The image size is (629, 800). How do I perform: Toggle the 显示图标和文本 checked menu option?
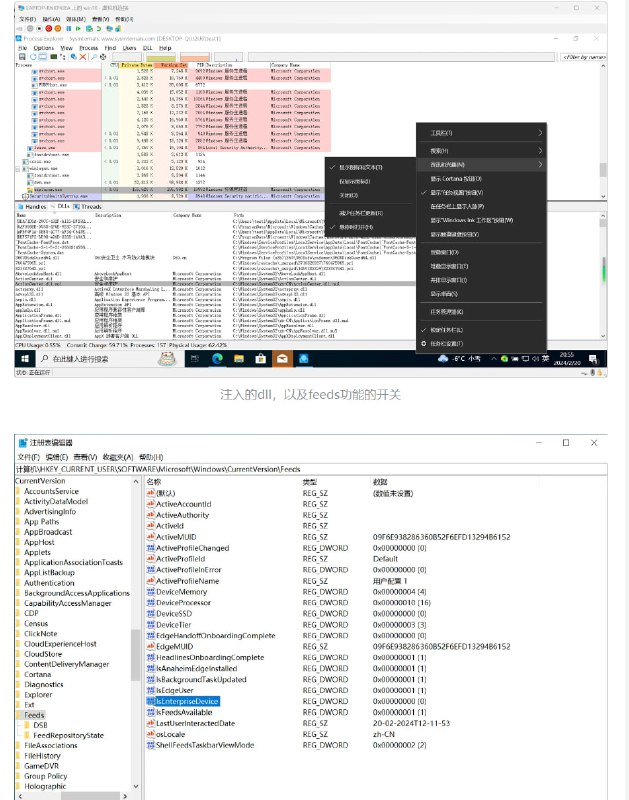(370, 167)
